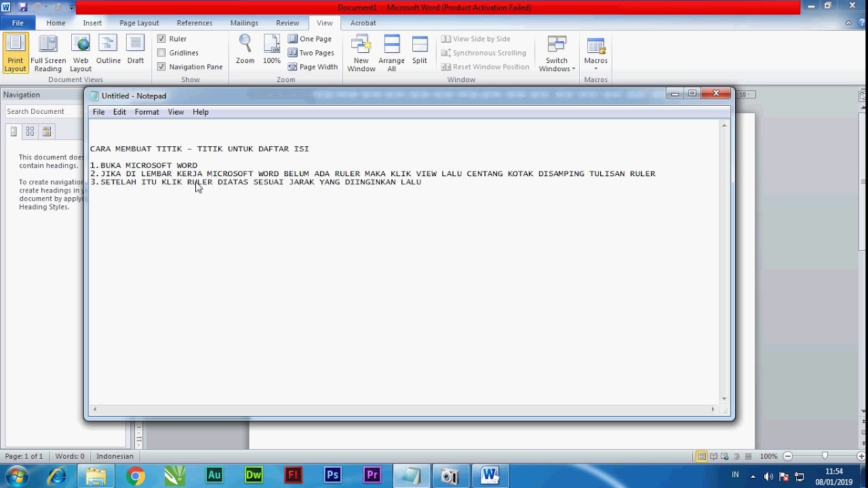Enable the Gridlines checkbox
The image size is (868, 488).
point(161,53)
